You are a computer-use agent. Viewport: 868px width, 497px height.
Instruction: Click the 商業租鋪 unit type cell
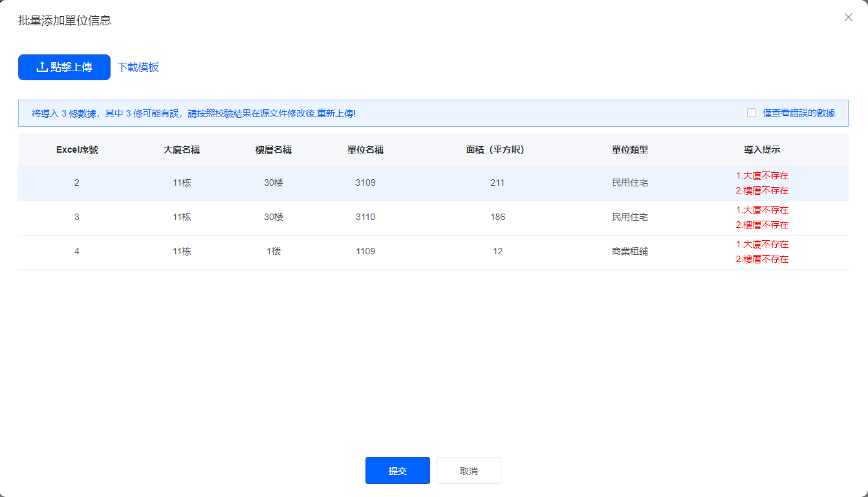(x=630, y=252)
